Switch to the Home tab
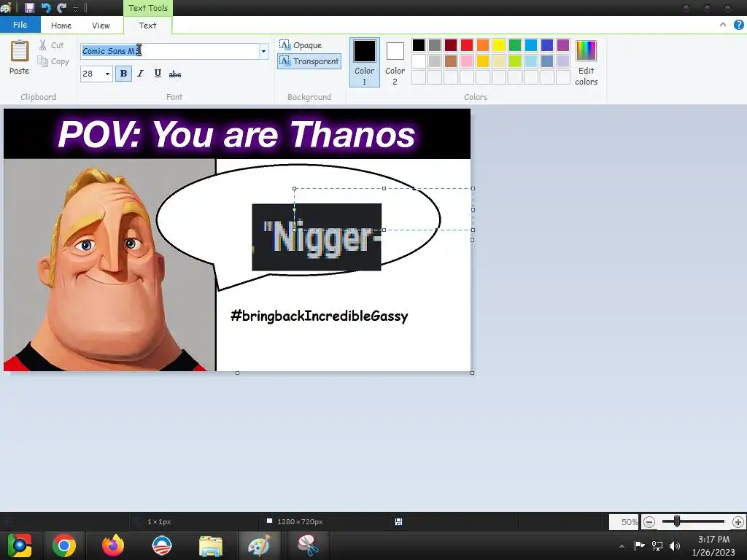The image size is (747, 560). tap(61, 26)
